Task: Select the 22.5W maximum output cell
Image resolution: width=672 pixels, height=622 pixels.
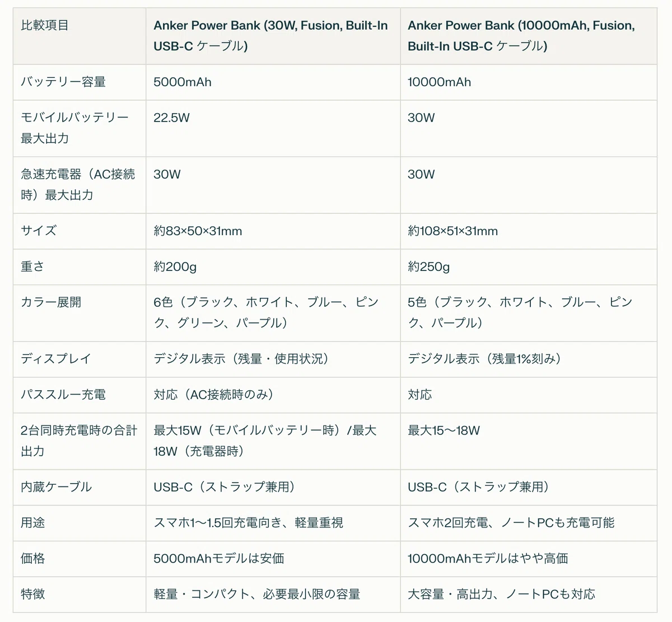Action: tap(273, 128)
